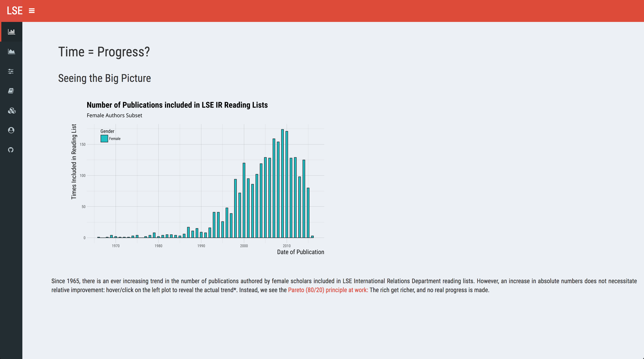Click the 2010 x-axis label
Viewport: 644px width, 359px height.
coord(287,246)
